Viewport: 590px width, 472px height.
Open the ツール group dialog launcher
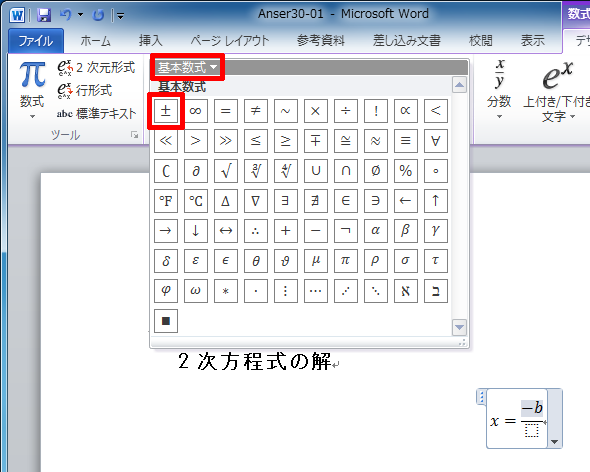coord(134,135)
